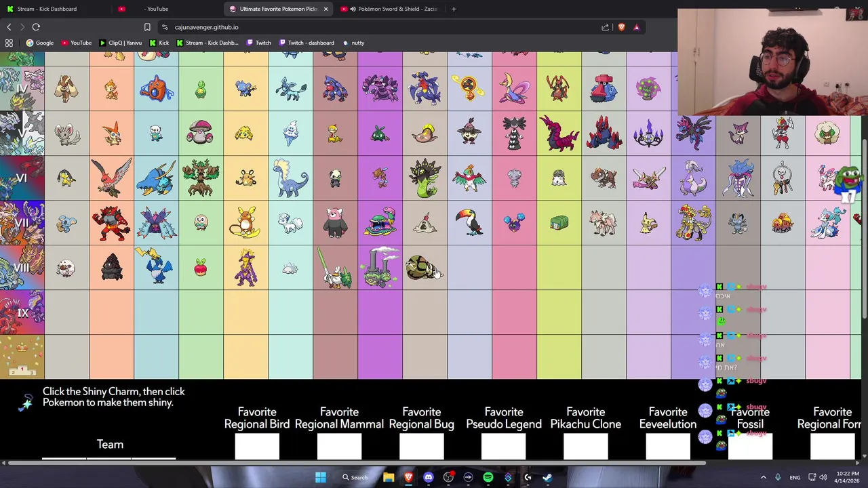Reload the current page
Screen dimensions: 868x488
(36, 27)
